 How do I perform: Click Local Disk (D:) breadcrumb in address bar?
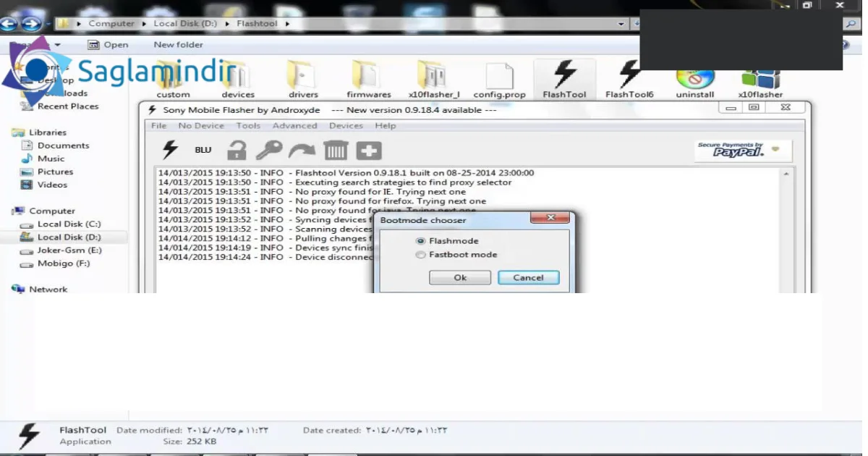pos(187,23)
